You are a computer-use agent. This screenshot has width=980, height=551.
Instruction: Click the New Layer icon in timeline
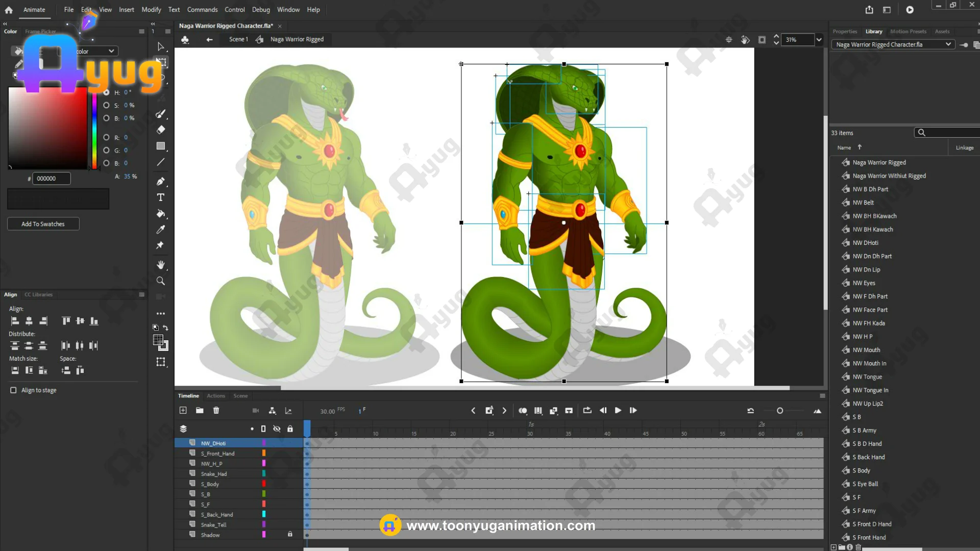click(x=183, y=410)
